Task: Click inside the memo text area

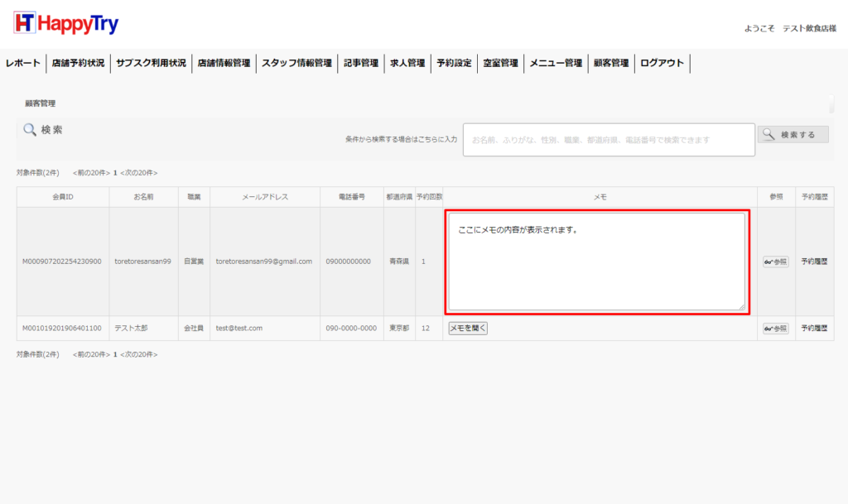Action: tap(596, 262)
